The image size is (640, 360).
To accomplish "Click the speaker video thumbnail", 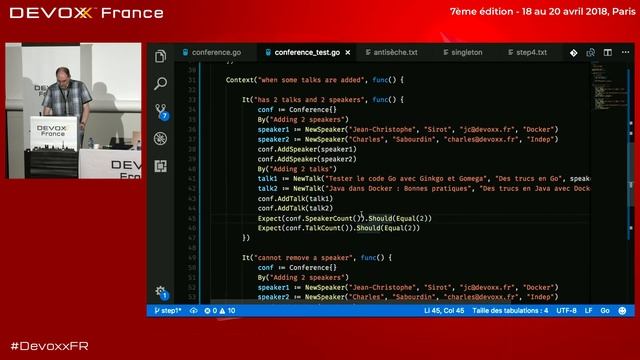I will (x=73, y=111).
